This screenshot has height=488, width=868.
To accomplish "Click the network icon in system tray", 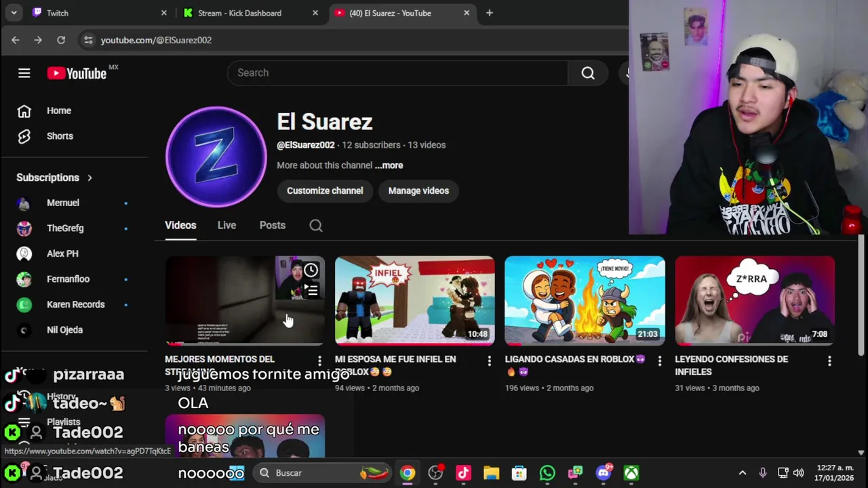I will (x=783, y=473).
